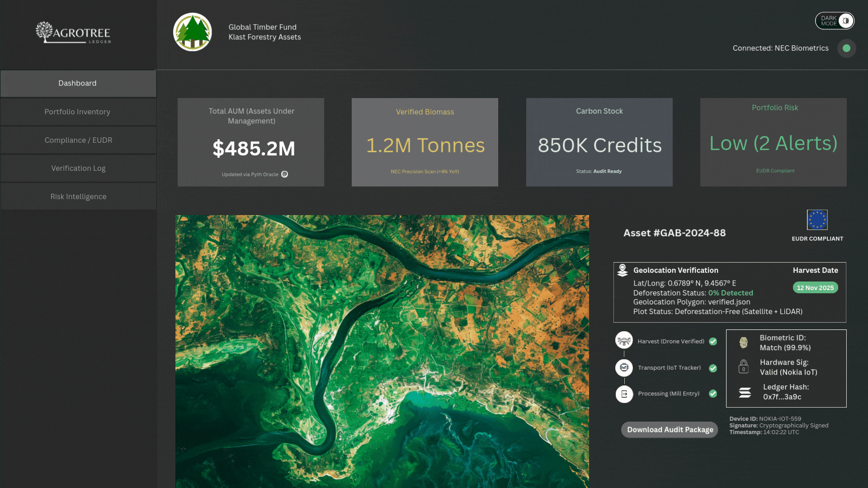Viewport: 868px width, 488px height.
Task: Open the Pyth Oracle info icon
Action: pos(284,174)
